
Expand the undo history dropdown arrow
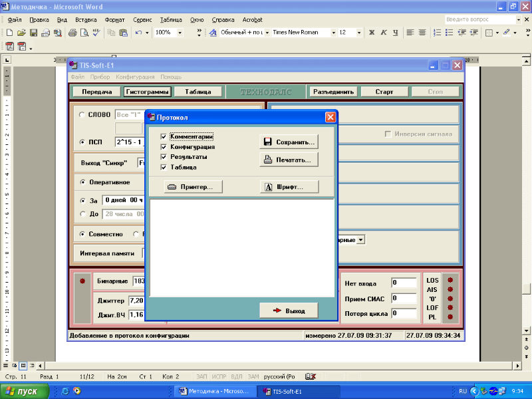[x=147, y=33]
